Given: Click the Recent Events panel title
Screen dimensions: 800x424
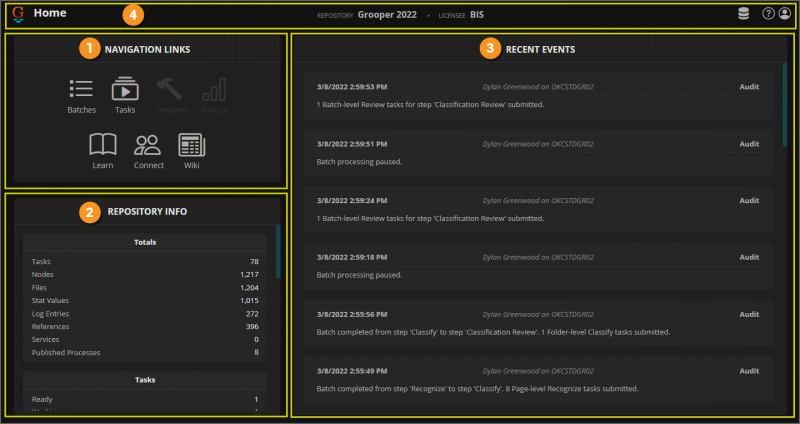Looking at the screenshot, I should (x=540, y=49).
